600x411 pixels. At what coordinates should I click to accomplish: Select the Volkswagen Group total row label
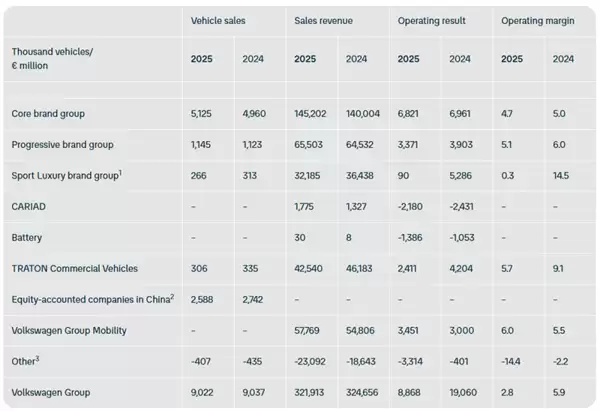(51, 391)
